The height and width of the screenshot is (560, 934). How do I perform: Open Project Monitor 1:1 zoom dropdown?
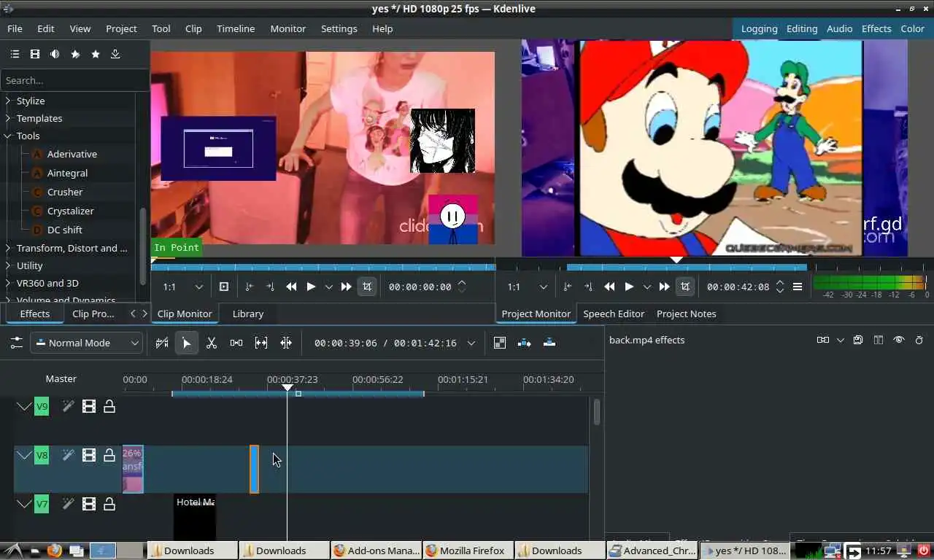[x=527, y=287]
